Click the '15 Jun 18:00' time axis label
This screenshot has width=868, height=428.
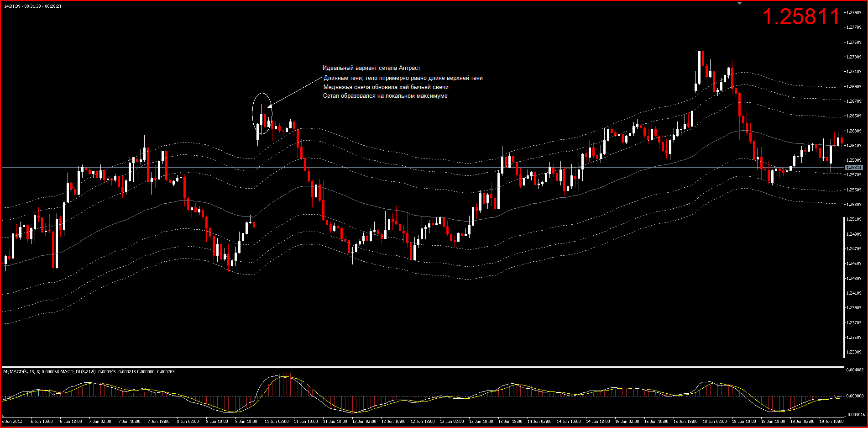pyautogui.click(x=685, y=422)
